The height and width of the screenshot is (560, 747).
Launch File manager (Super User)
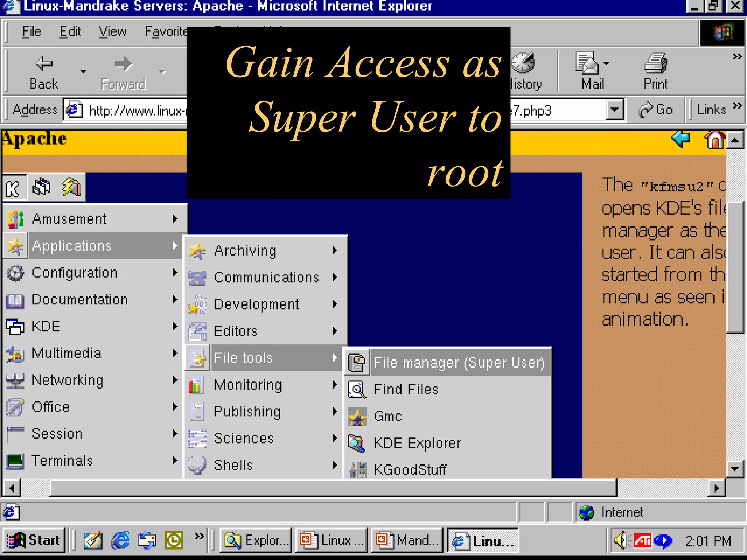tap(448, 362)
